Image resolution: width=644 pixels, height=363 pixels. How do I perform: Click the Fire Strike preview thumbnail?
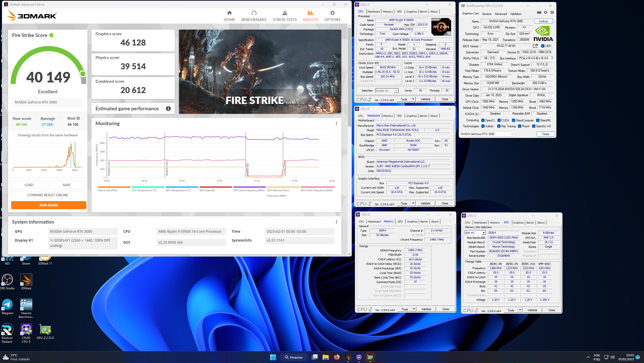coord(260,72)
